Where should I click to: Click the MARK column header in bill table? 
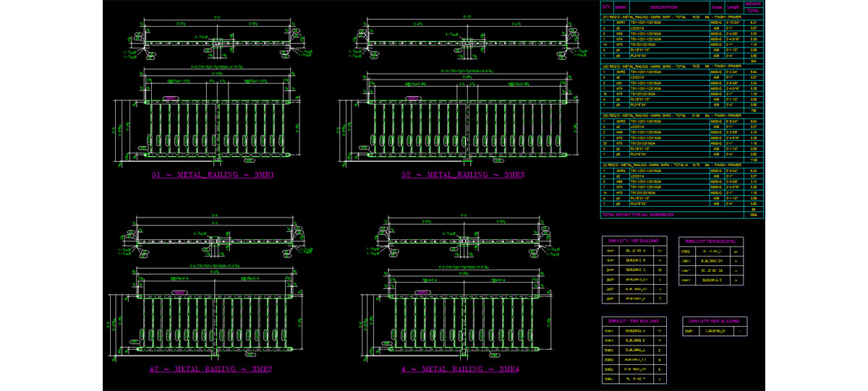(620, 7)
